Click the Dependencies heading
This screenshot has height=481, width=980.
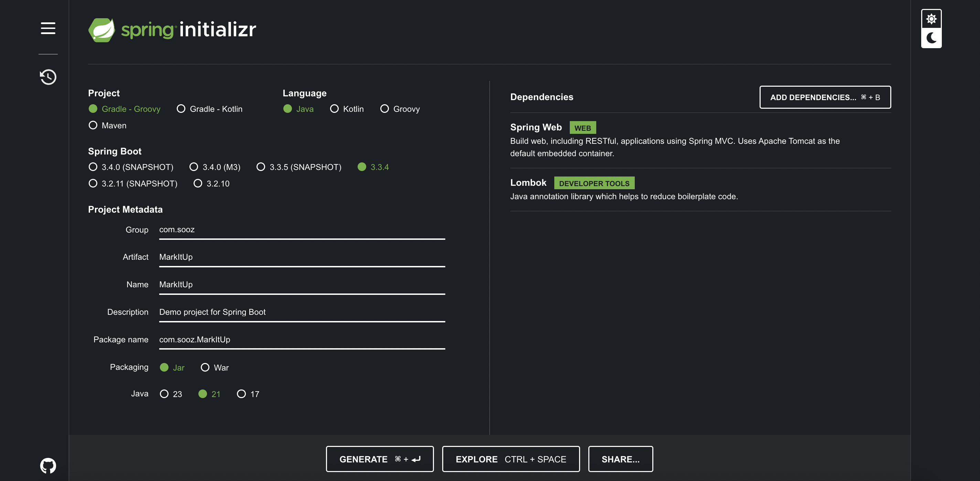pos(542,97)
